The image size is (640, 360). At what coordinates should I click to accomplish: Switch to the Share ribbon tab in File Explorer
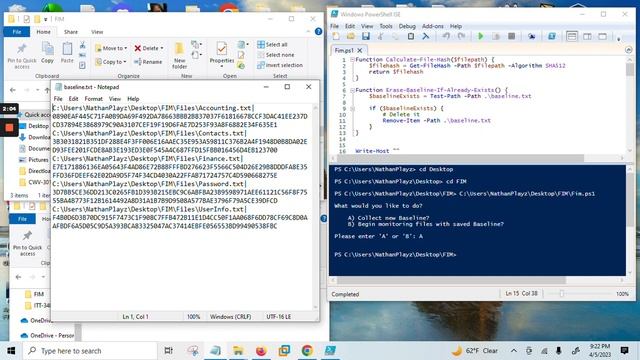[x=71, y=32]
